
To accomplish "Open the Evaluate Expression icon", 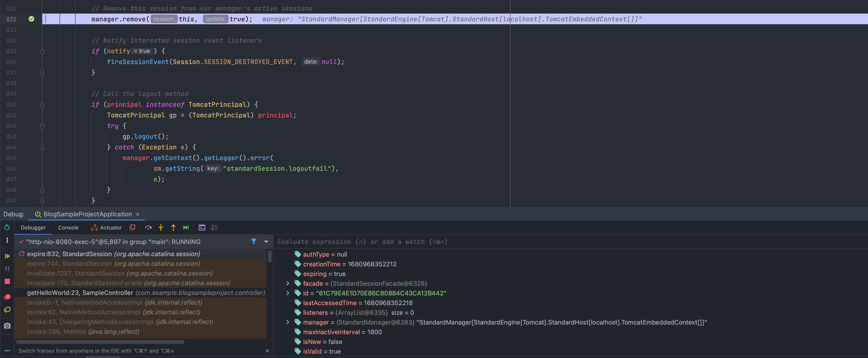I will pyautogui.click(x=202, y=228).
